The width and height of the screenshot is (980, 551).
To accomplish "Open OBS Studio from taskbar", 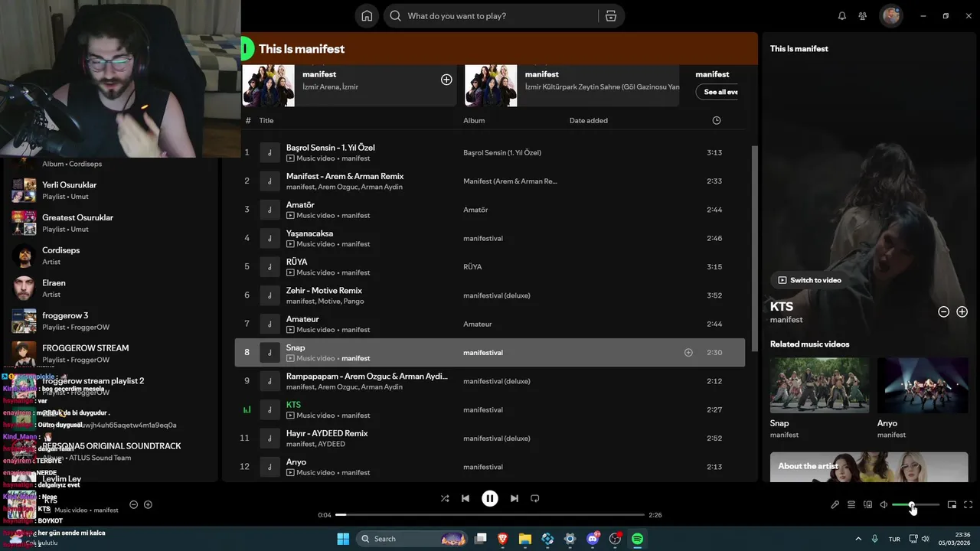I will [x=615, y=539].
